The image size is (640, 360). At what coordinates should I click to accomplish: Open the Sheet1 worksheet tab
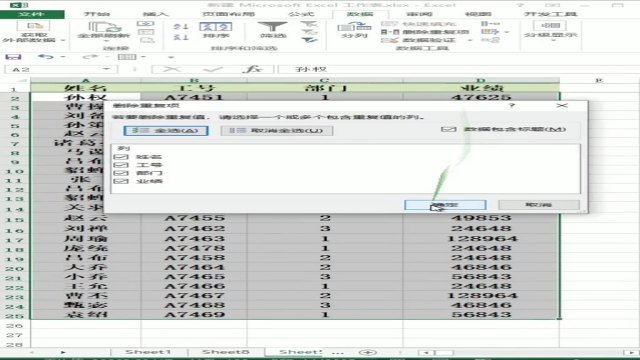pyautogui.click(x=148, y=352)
